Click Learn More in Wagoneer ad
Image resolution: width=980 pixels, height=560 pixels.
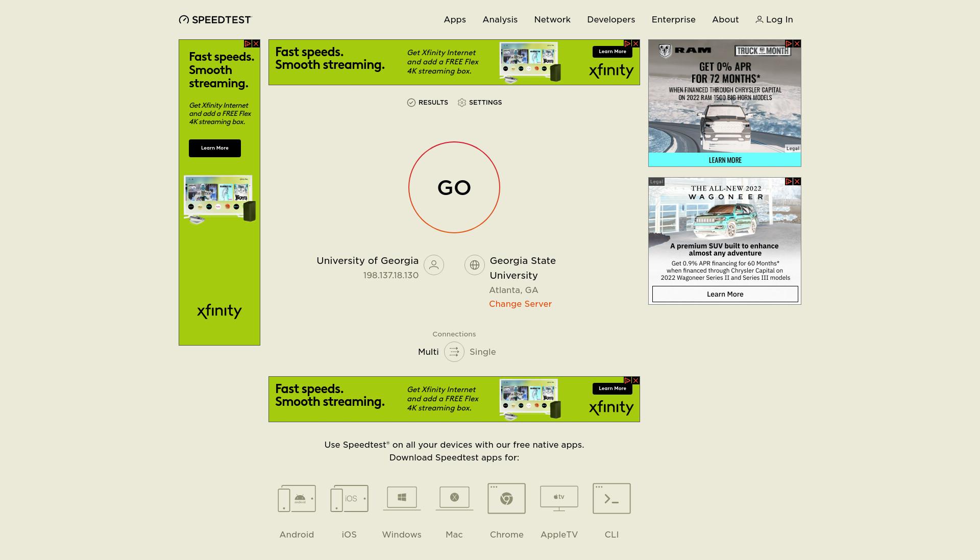pos(725,294)
